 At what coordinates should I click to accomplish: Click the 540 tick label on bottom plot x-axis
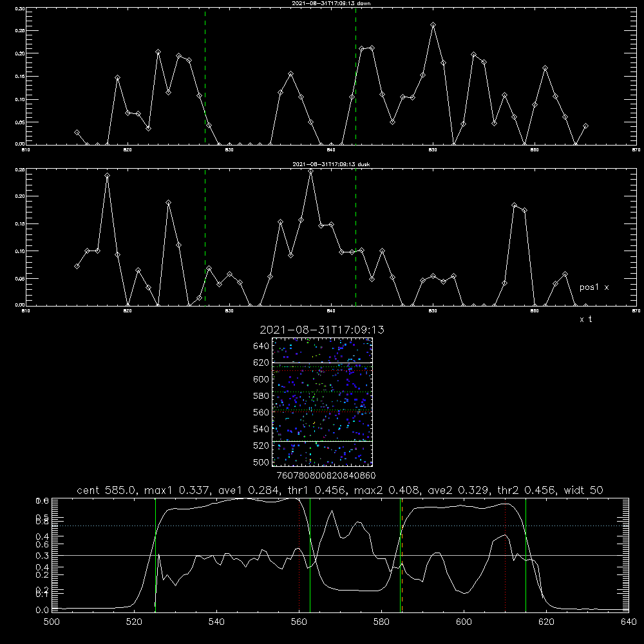click(216, 622)
